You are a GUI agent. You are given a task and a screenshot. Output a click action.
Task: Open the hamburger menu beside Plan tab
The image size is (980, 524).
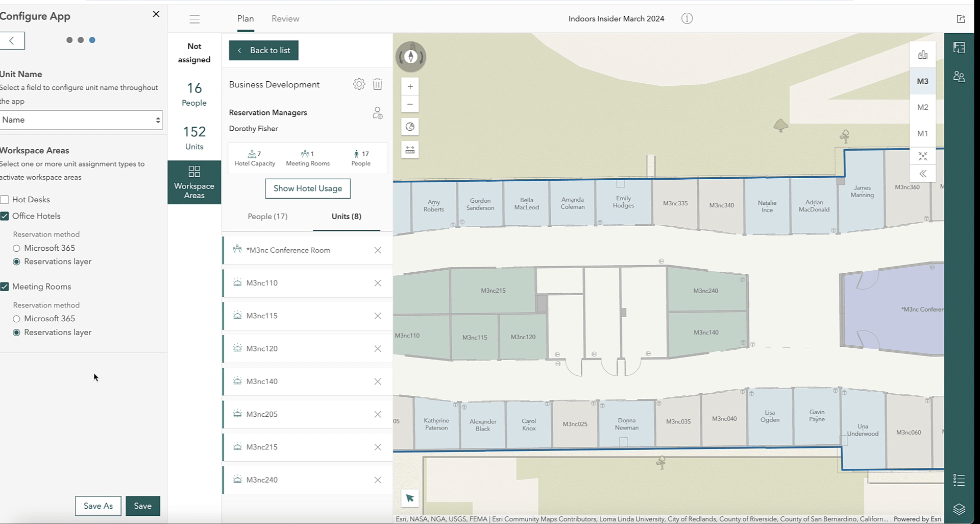(x=194, y=18)
